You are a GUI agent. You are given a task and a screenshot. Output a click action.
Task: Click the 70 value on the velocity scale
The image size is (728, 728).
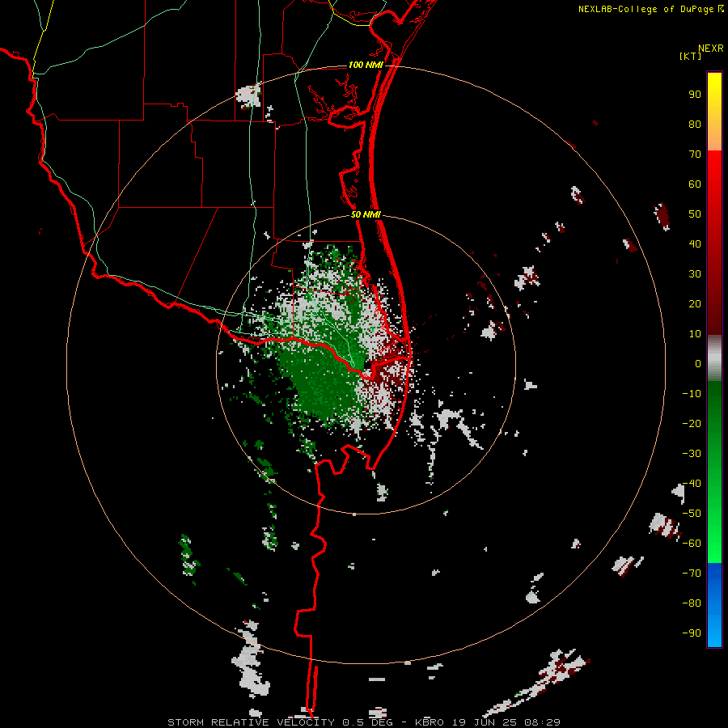click(x=695, y=154)
